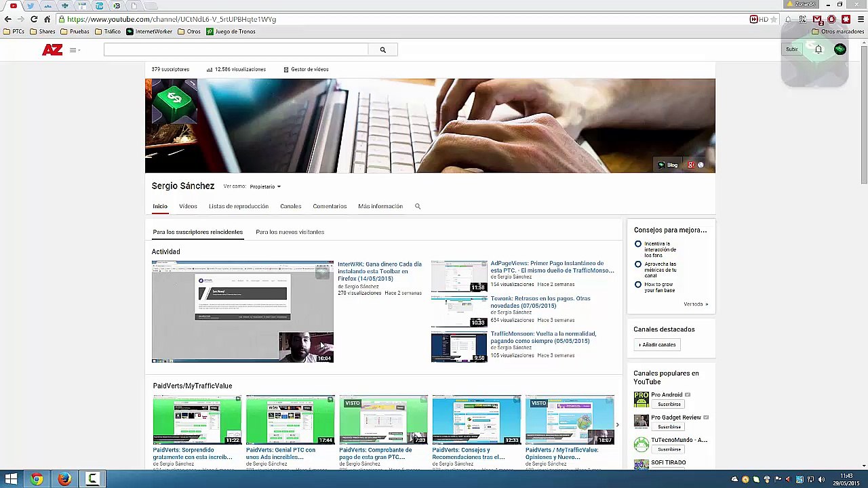Click the TuTecnoMundo channel avatar
The image size is (868, 488).
click(x=642, y=444)
